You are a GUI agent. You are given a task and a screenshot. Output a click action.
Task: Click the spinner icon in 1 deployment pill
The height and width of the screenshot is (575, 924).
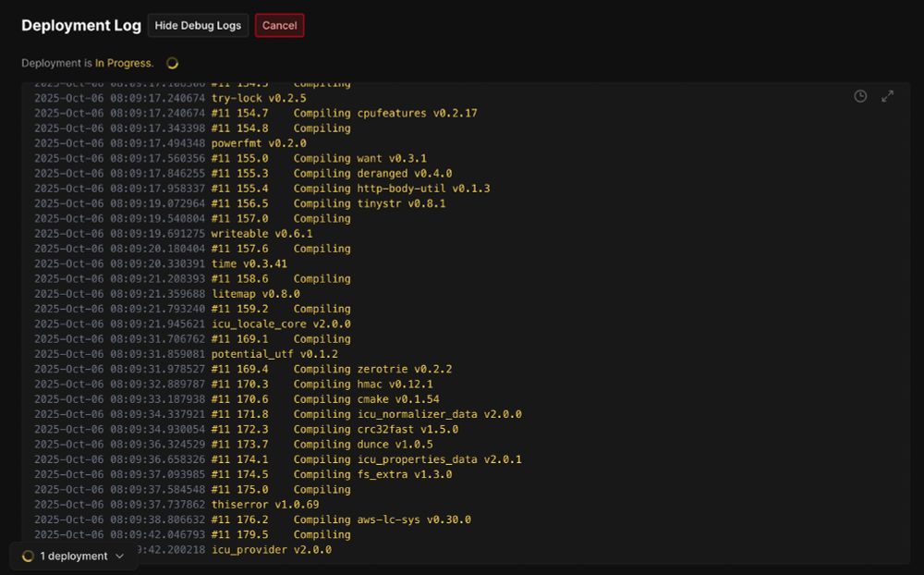(28, 557)
